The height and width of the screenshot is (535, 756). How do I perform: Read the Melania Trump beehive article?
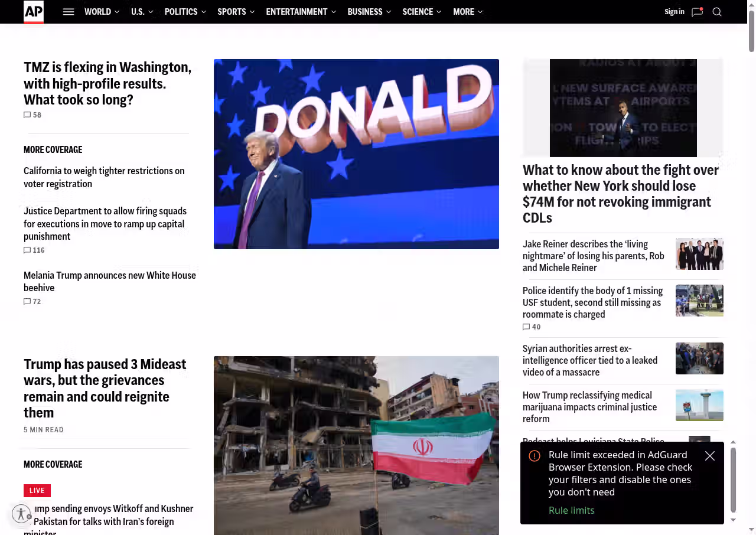[x=110, y=281]
